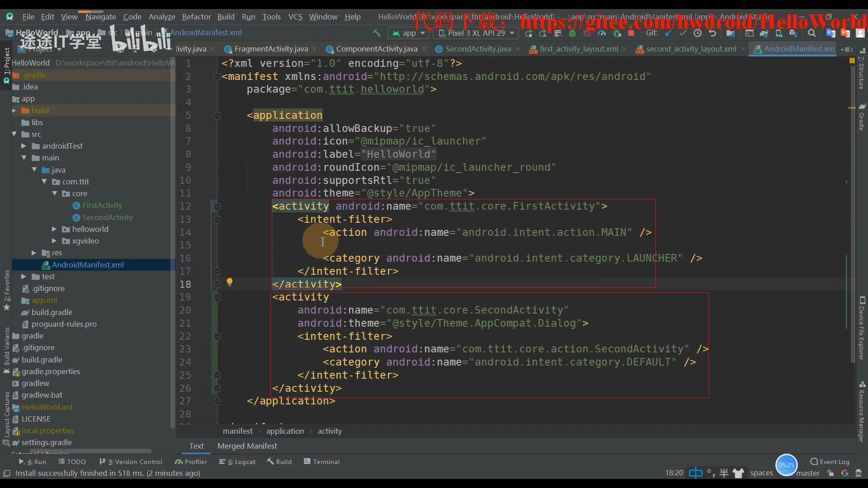This screenshot has height=488, width=868.
Task: Open the app run configuration dropdown
Action: 409,33
